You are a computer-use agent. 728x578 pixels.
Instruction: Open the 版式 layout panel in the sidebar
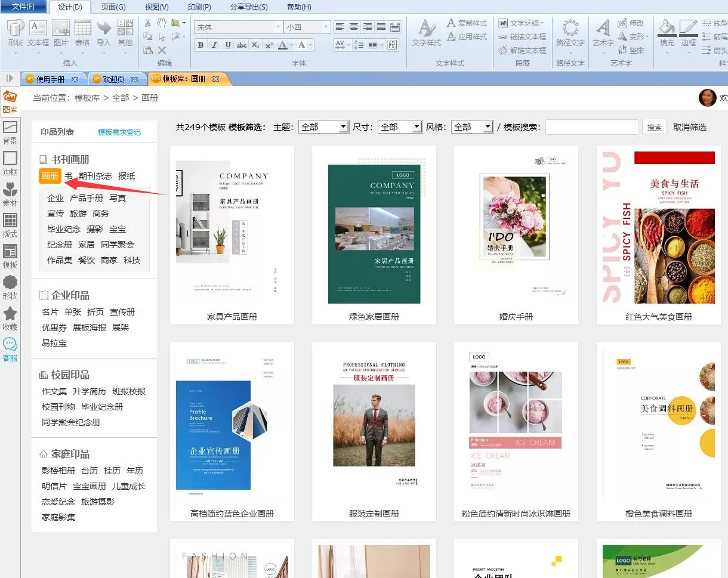coord(10,225)
